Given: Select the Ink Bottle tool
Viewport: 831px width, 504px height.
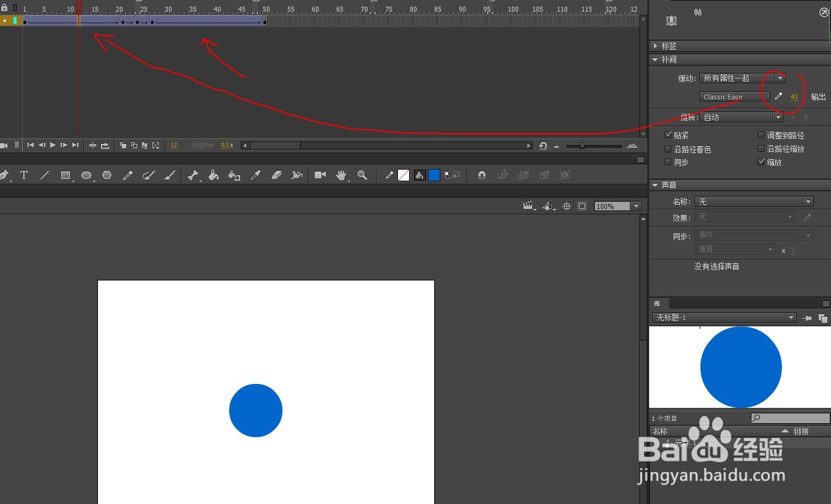Looking at the screenshot, I should pos(234,175).
